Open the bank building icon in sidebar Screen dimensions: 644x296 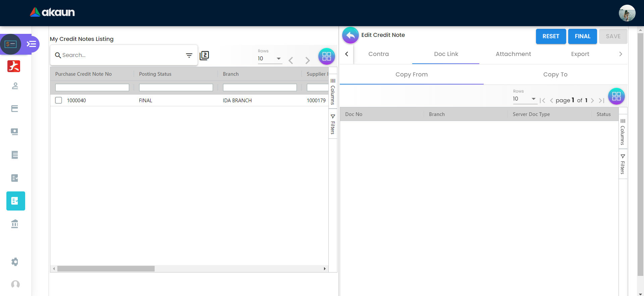[15, 224]
